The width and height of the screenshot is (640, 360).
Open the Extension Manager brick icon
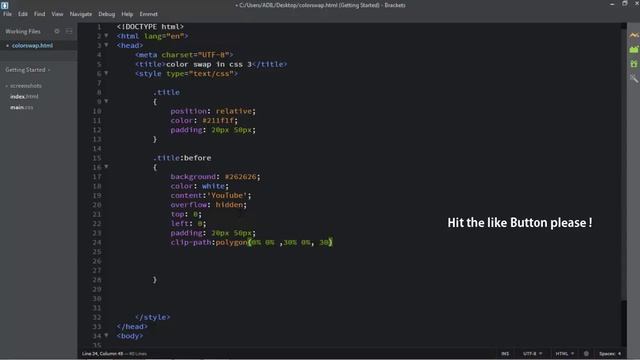pos(633,49)
